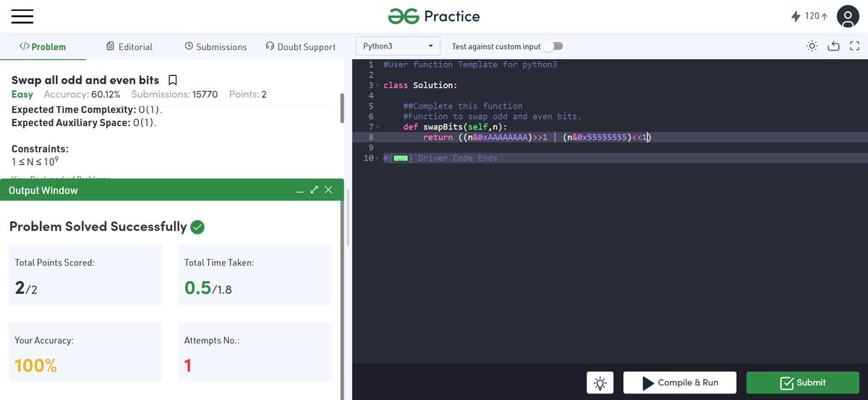Expand the Driver Code fold arrow

point(379,158)
